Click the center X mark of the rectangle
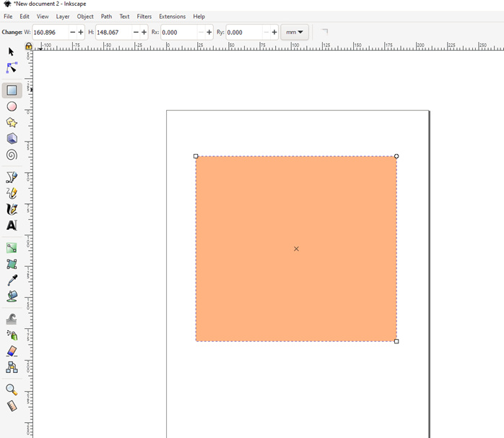The image size is (504, 438). coord(296,249)
